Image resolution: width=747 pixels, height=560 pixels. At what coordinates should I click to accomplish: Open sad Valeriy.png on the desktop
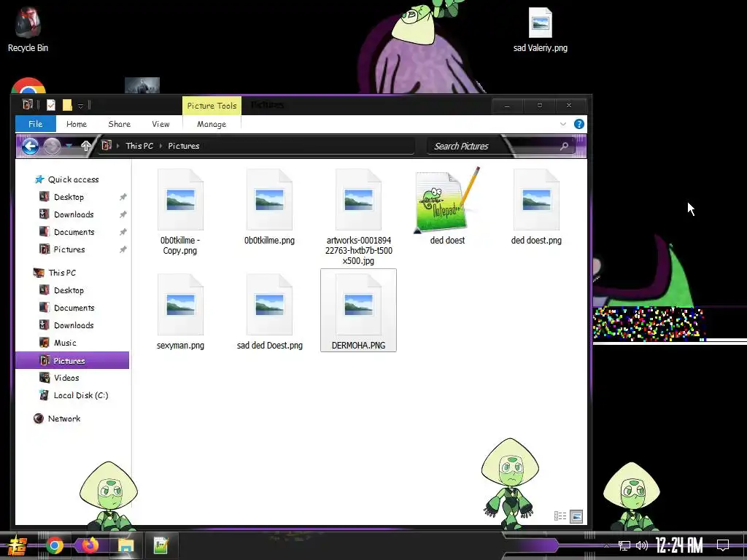pos(541,29)
